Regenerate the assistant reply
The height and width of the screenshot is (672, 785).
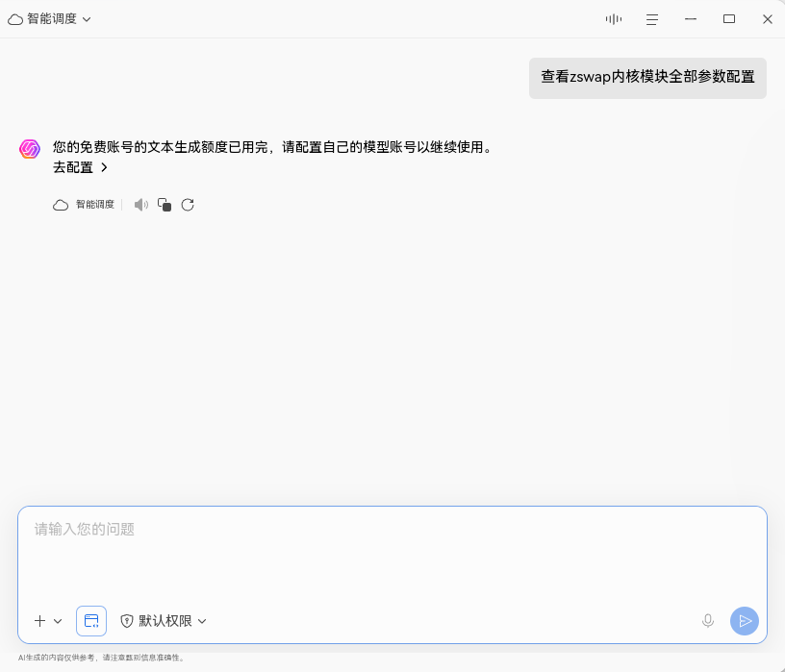(x=188, y=205)
